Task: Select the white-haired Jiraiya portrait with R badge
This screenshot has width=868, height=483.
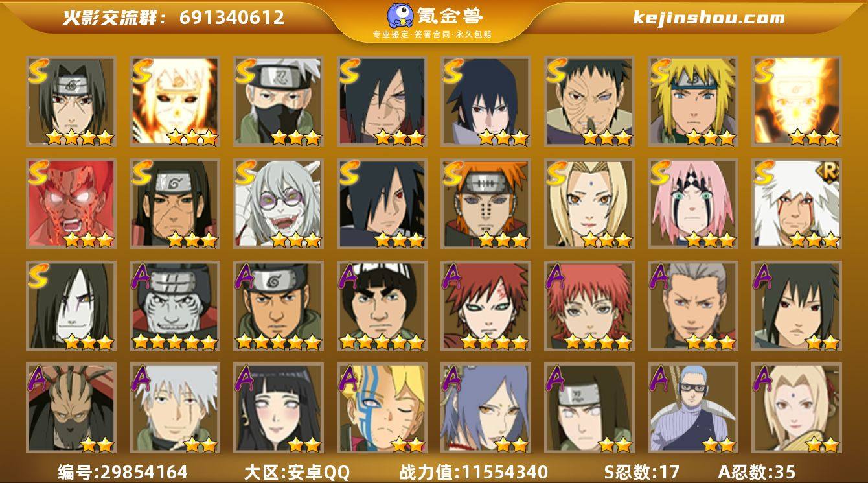Action: [x=796, y=204]
